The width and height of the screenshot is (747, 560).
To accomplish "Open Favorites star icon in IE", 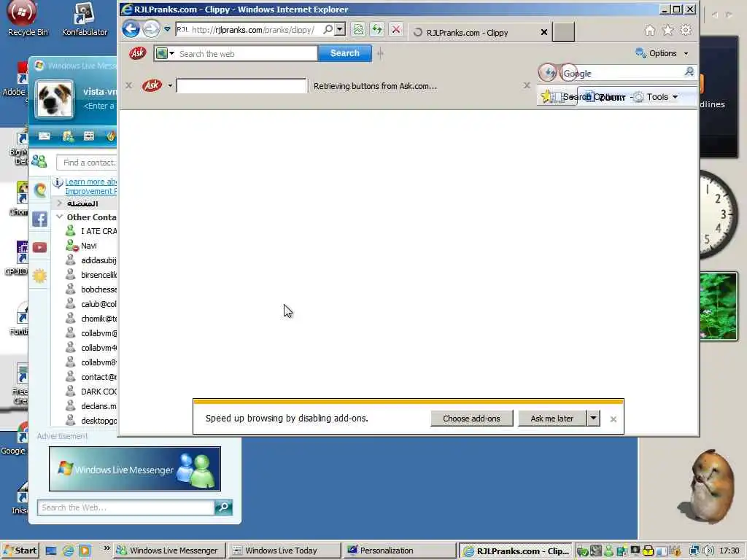I will pyautogui.click(x=668, y=31).
